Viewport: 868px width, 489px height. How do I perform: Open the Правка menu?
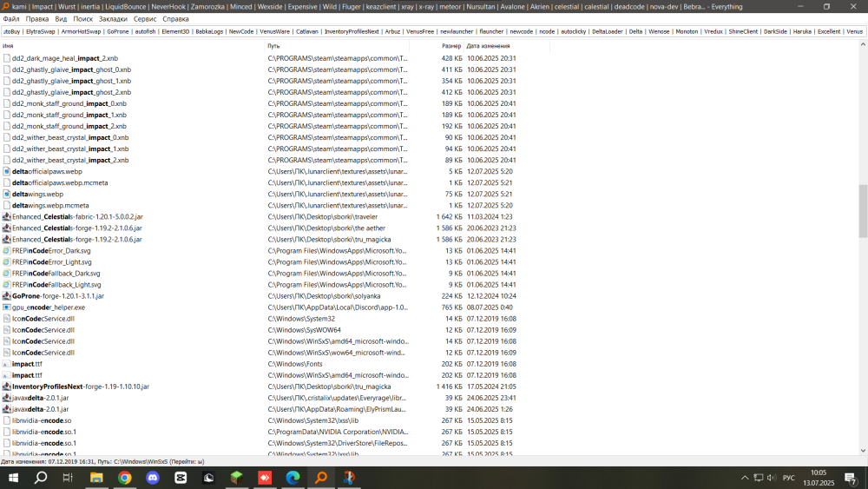tap(37, 19)
